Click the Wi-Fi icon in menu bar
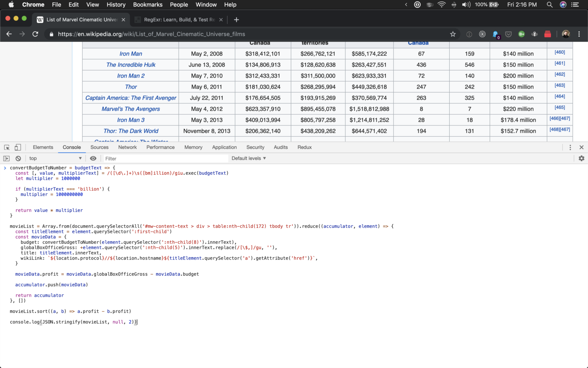 point(442,4)
